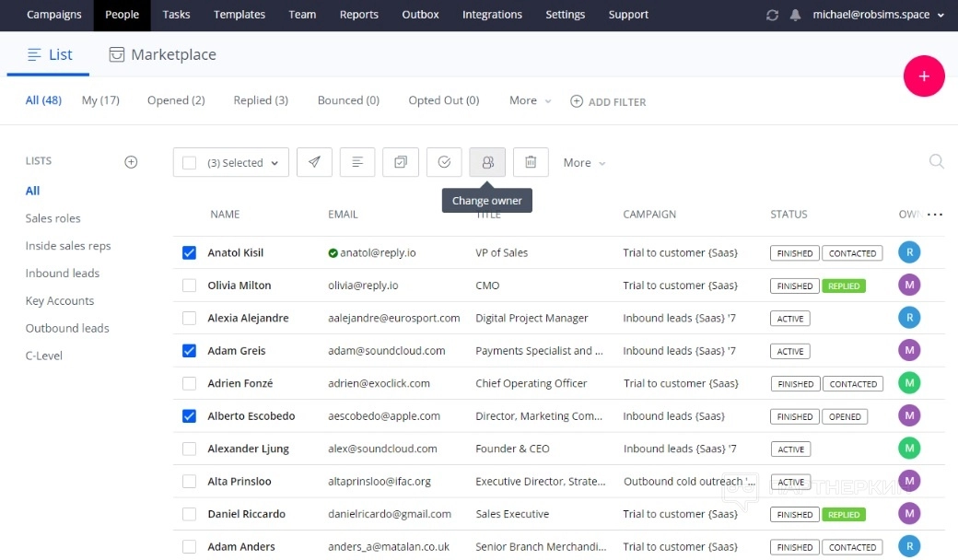Viewport: 958px width, 560px height.
Task: Check Alexander Ljung row checkbox
Action: point(190,449)
